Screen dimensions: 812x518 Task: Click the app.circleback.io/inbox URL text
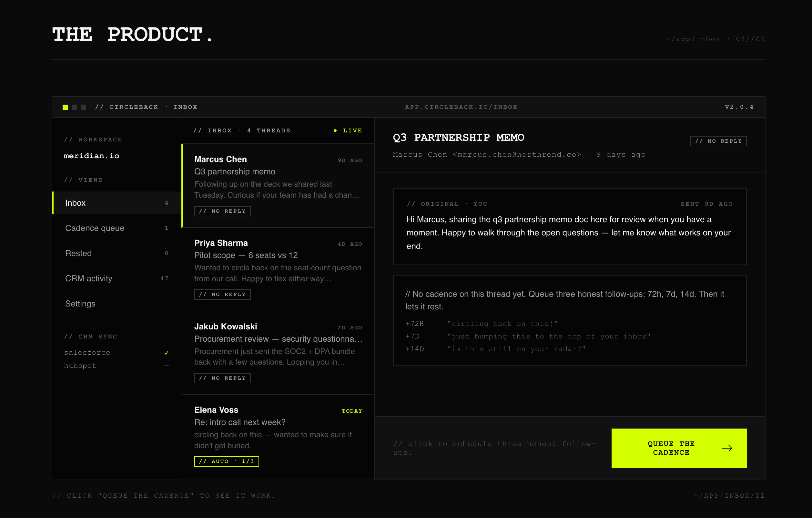[461, 107]
